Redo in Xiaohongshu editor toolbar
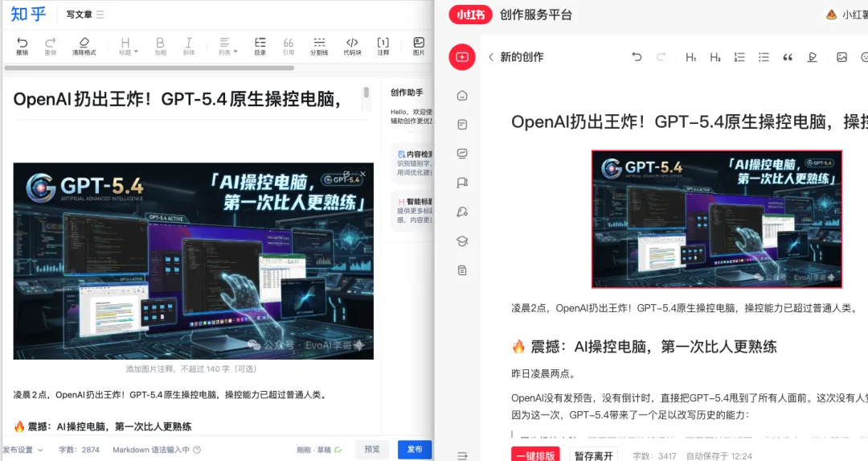The width and height of the screenshot is (868, 461). click(661, 57)
